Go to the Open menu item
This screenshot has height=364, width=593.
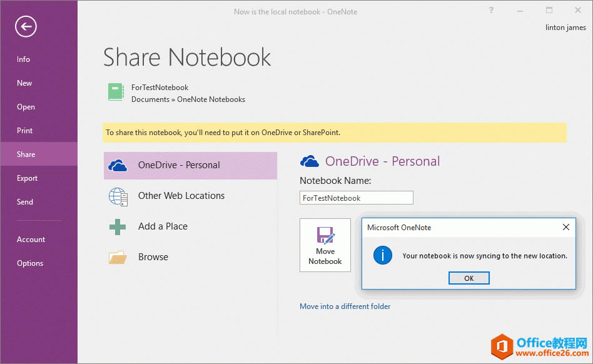pyautogui.click(x=26, y=107)
